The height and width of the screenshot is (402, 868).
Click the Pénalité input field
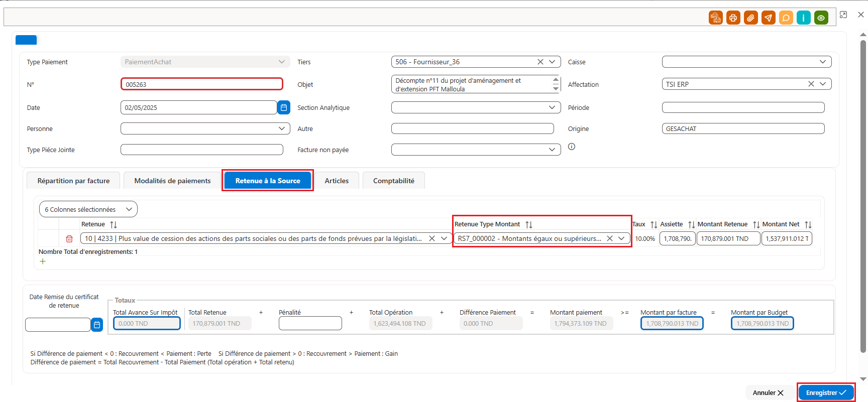tap(310, 323)
